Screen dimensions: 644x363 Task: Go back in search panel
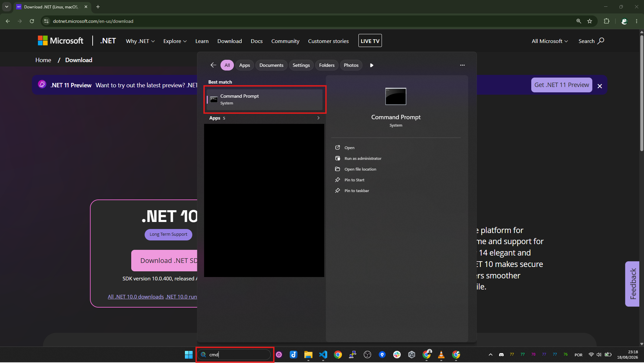point(213,65)
